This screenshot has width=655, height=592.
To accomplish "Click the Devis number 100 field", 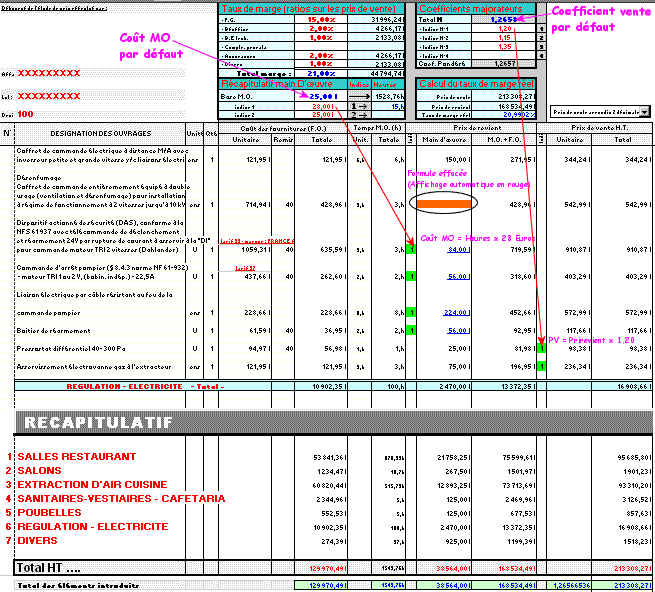I will point(26,115).
